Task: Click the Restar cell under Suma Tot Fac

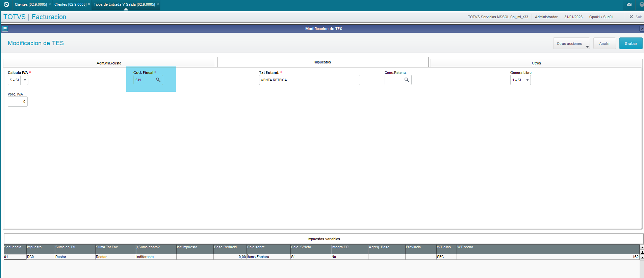Action: (x=115, y=257)
